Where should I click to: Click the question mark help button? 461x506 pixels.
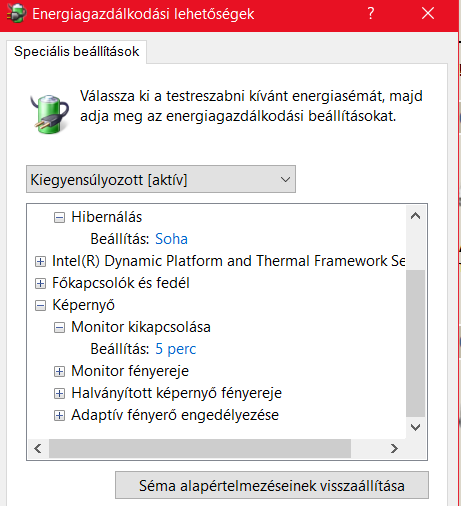tap(371, 14)
